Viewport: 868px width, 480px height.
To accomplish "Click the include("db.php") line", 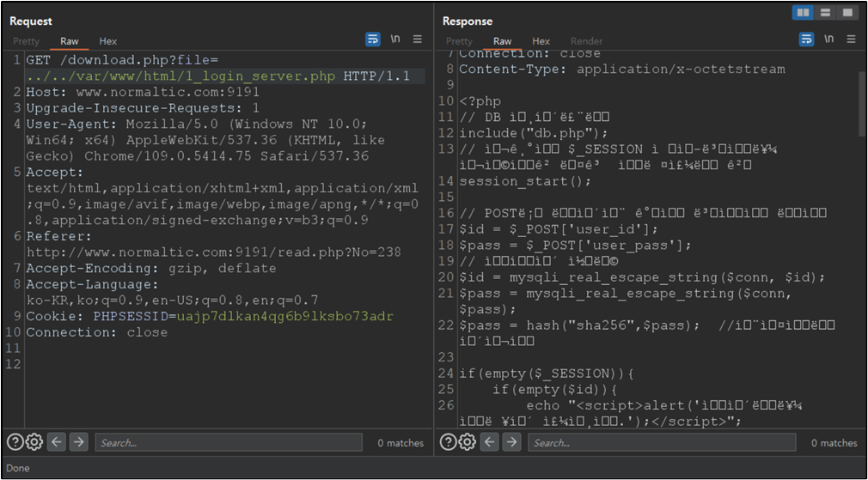I will point(534,133).
